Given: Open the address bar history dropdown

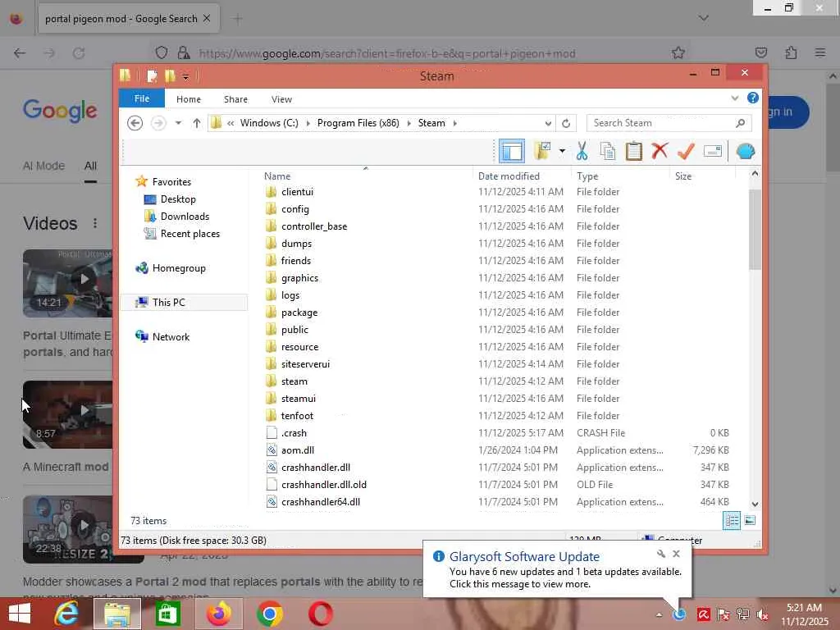Looking at the screenshot, I should tap(548, 123).
